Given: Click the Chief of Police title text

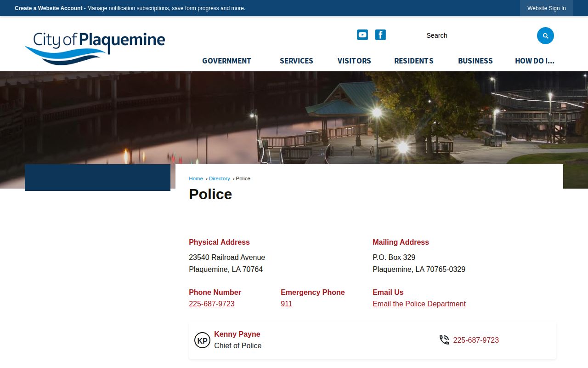Looking at the screenshot, I should 238,346.
